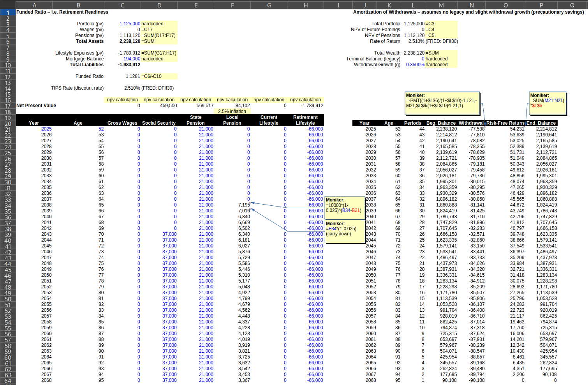This screenshot has width=588, height=385.
Task: Click the '0.3500%' withdrawal growth value
Action: 415,65
